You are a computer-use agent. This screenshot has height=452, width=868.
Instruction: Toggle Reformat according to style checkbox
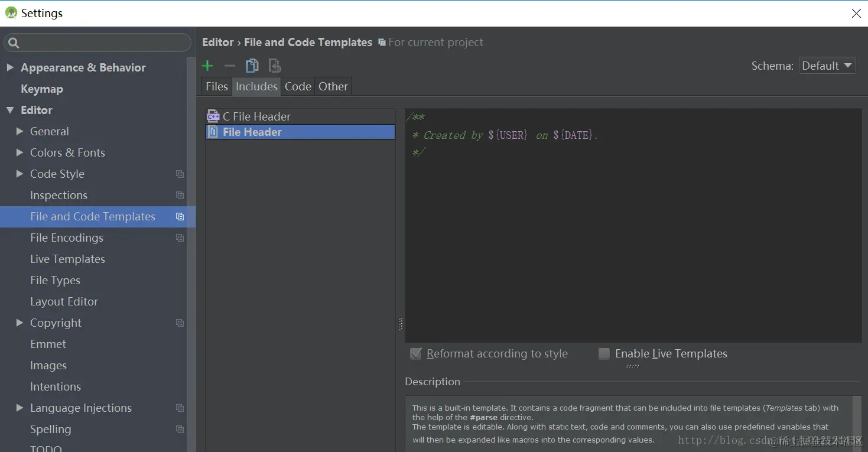(416, 353)
